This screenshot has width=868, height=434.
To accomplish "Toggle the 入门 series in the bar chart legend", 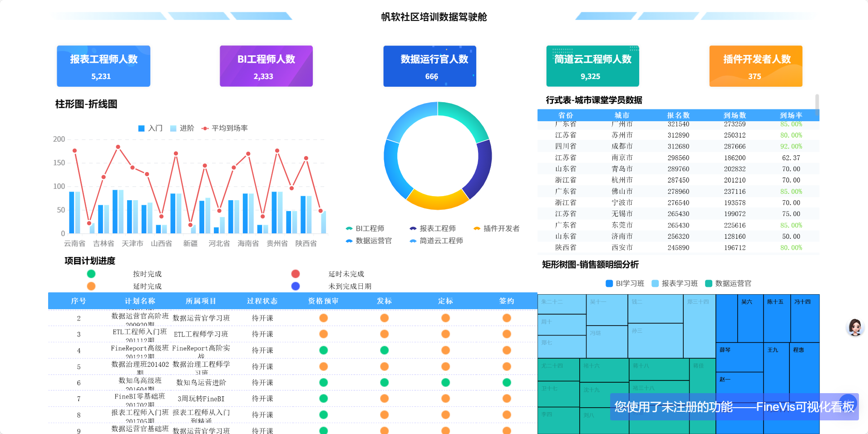I will [x=141, y=128].
